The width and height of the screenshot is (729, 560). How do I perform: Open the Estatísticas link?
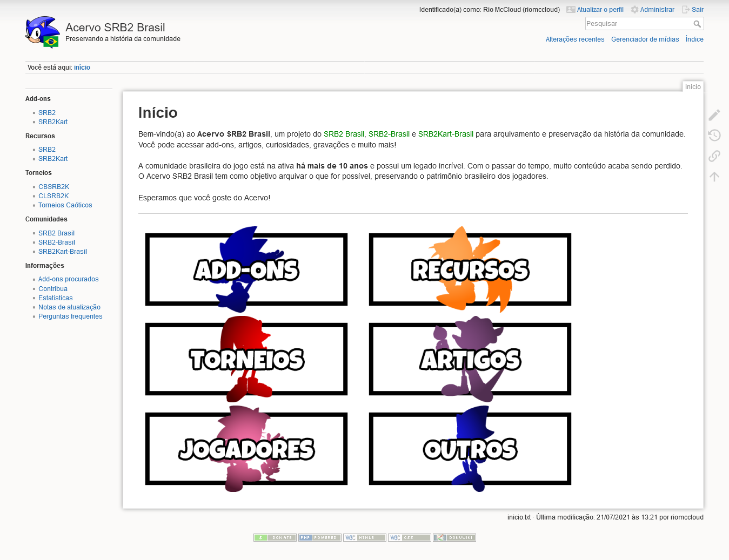tap(56, 298)
